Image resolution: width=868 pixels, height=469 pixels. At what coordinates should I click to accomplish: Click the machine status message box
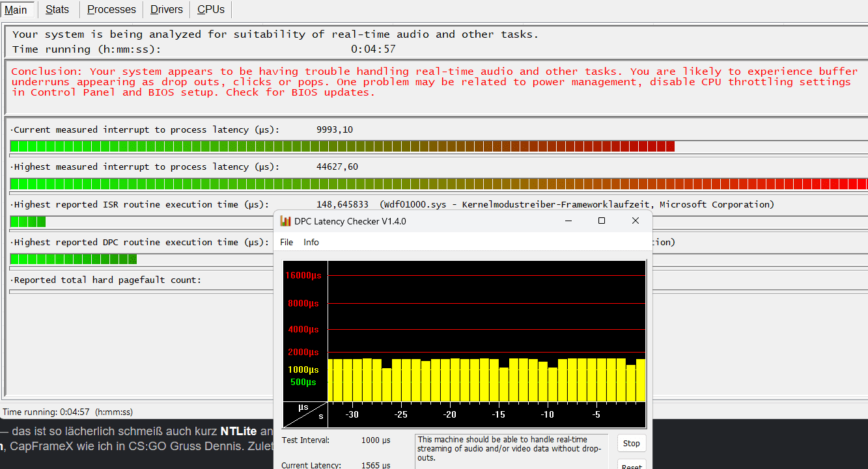pyautogui.click(x=511, y=449)
